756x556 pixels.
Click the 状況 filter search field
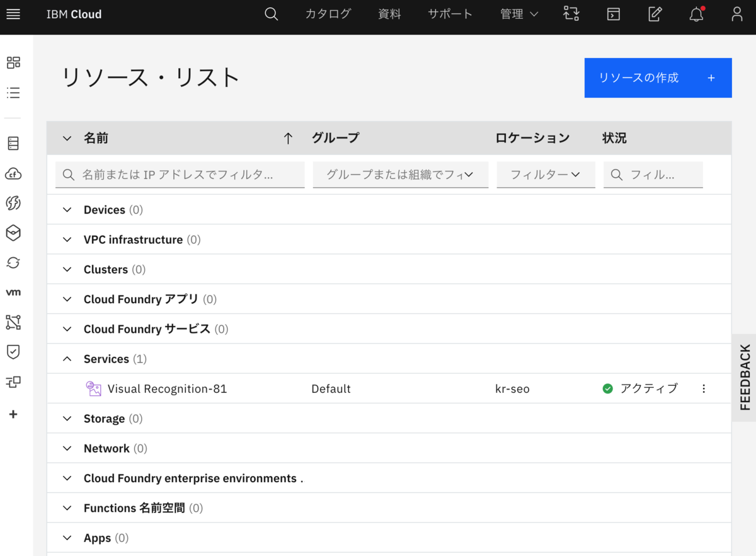pyautogui.click(x=653, y=175)
